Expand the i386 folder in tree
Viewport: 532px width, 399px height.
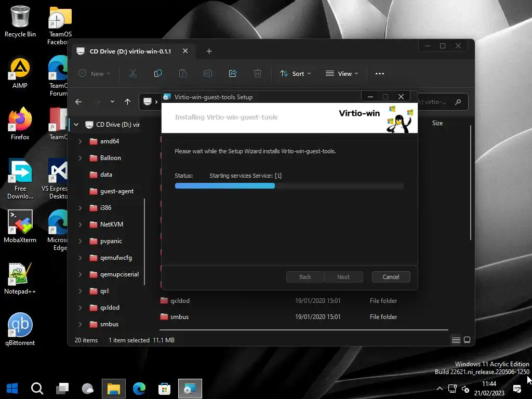[81, 208]
